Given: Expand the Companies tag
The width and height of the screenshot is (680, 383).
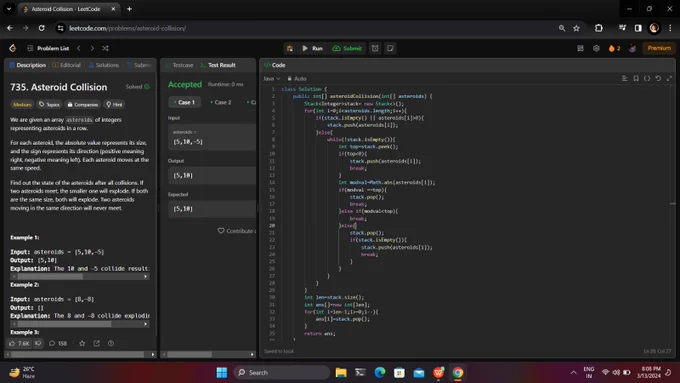Looking at the screenshot, I should [x=82, y=105].
